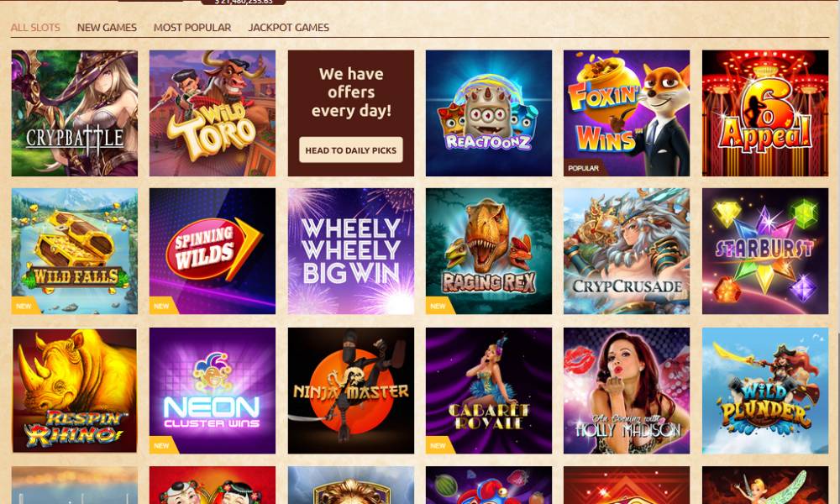840x504 pixels.
Task: Play the Ninja Master game
Action: pyautogui.click(x=351, y=391)
